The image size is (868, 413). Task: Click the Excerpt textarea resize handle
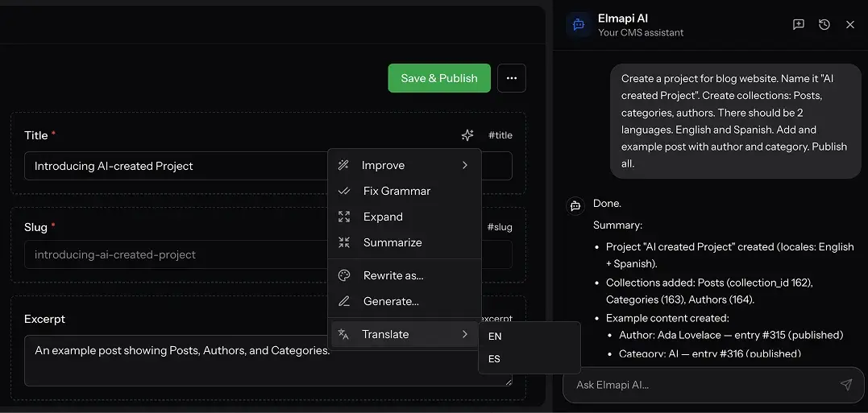[x=509, y=382]
